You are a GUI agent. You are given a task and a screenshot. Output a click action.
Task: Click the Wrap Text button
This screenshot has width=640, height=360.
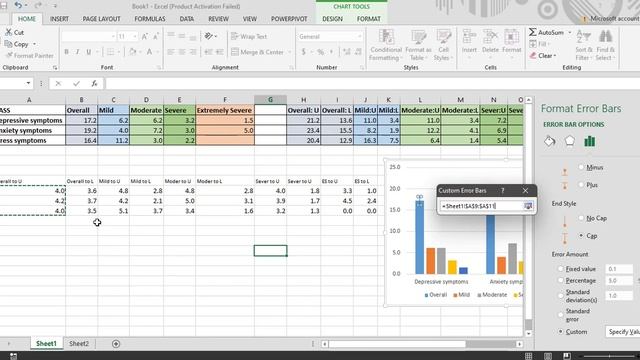pos(249,36)
